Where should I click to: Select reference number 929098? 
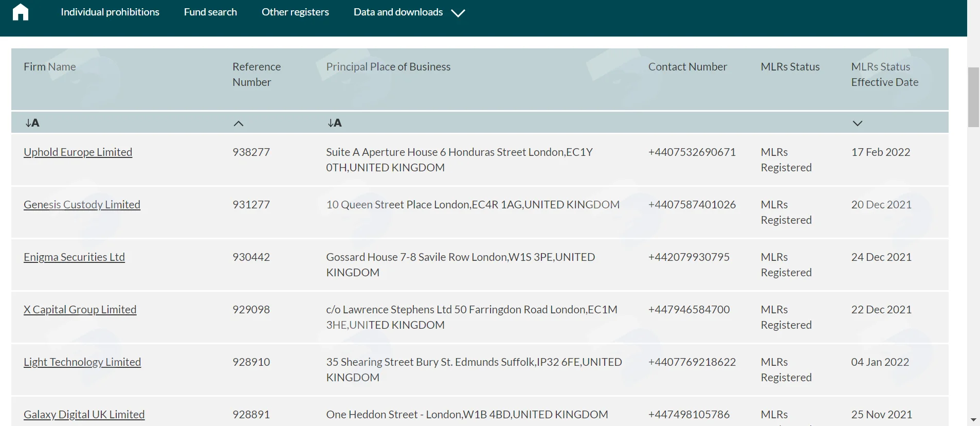(251, 310)
